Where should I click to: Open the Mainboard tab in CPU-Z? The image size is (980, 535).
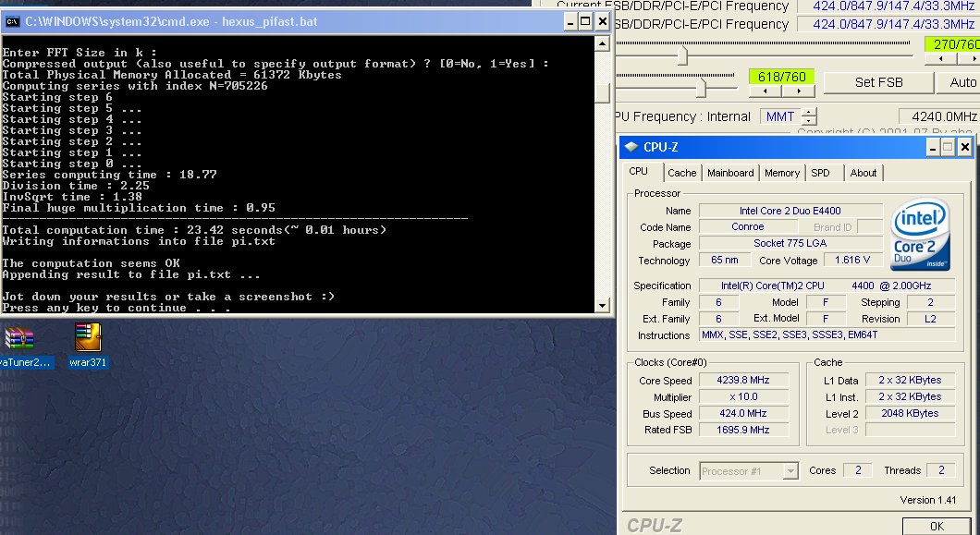730,173
